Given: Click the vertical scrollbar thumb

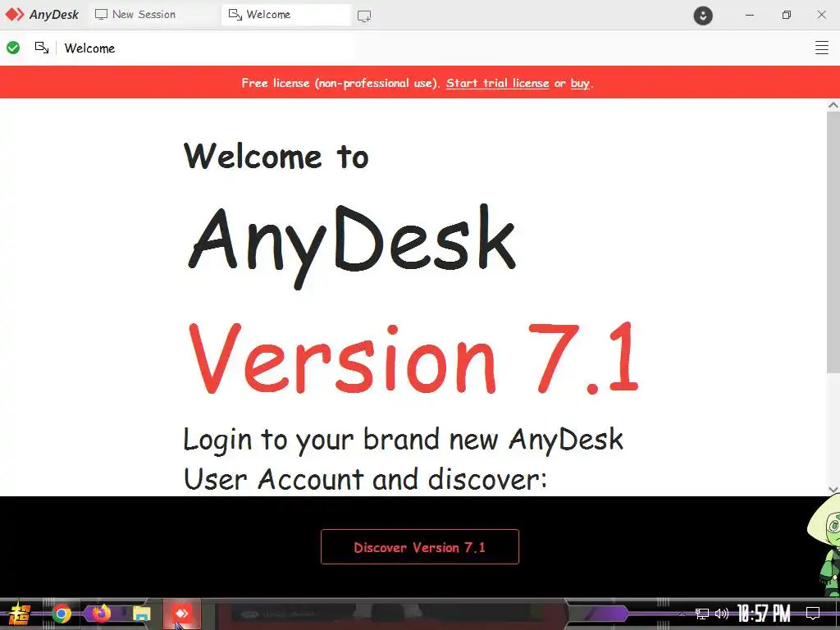Looking at the screenshot, I should (x=833, y=242).
